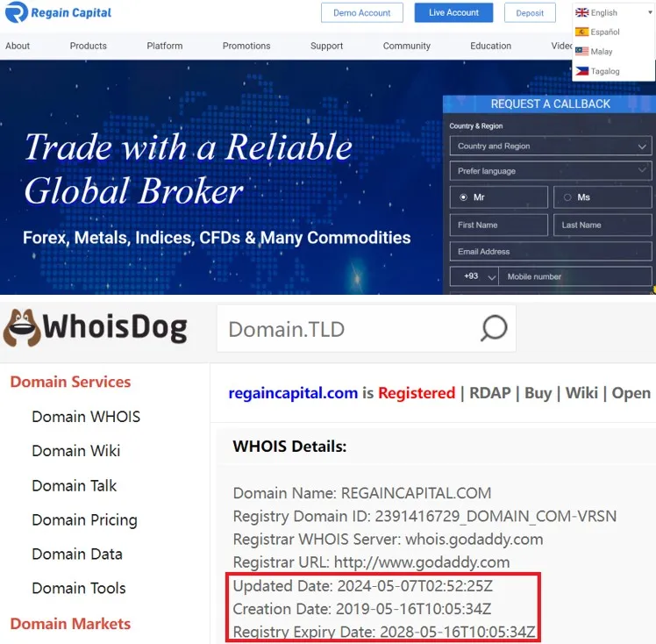The image size is (656, 644).
Task: Click the WHOIS Details heading
Action: 289,447
